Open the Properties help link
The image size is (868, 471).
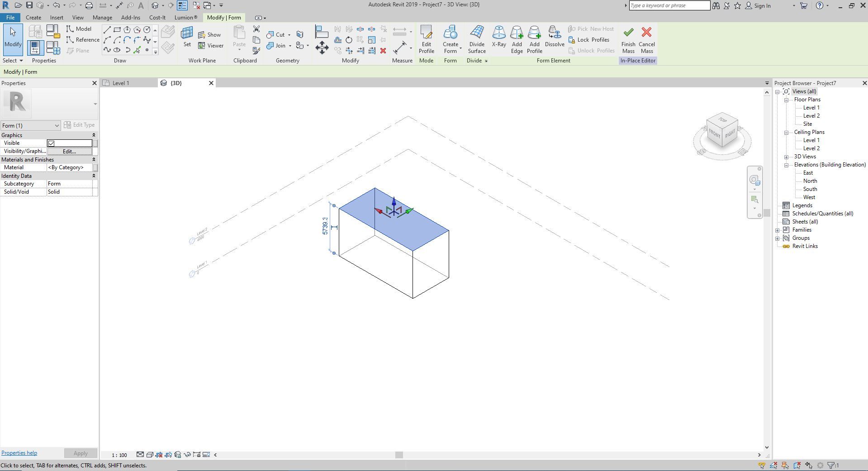pos(19,453)
